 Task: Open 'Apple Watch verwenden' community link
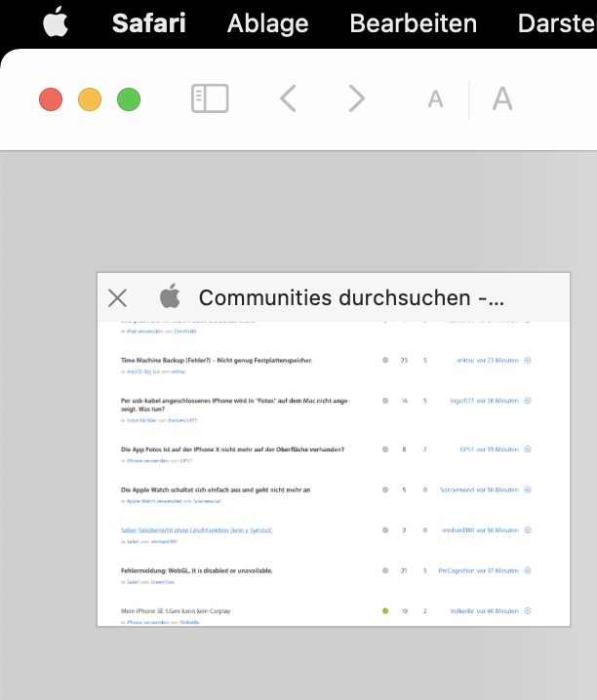(x=154, y=501)
